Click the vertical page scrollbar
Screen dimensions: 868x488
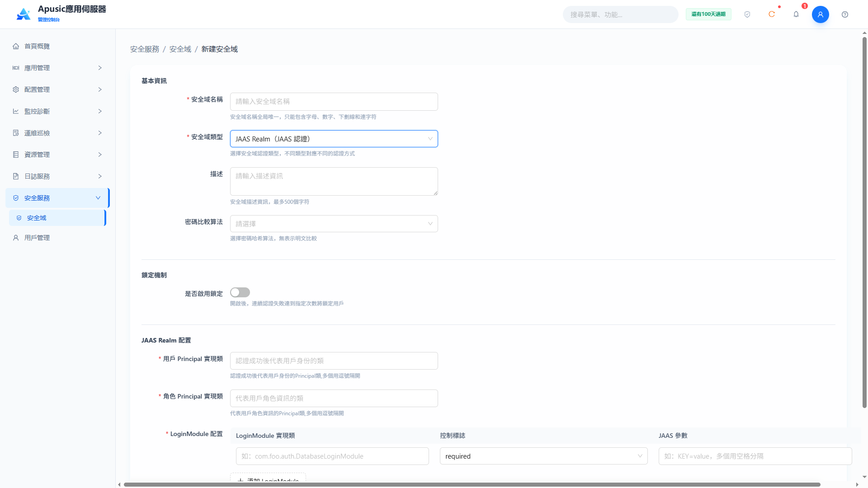(x=864, y=222)
